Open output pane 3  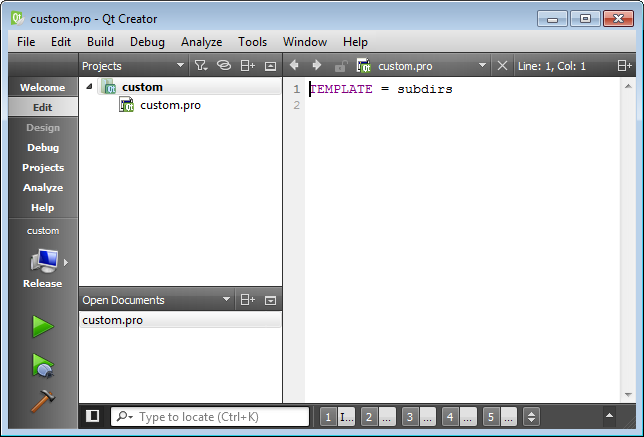[419, 417]
